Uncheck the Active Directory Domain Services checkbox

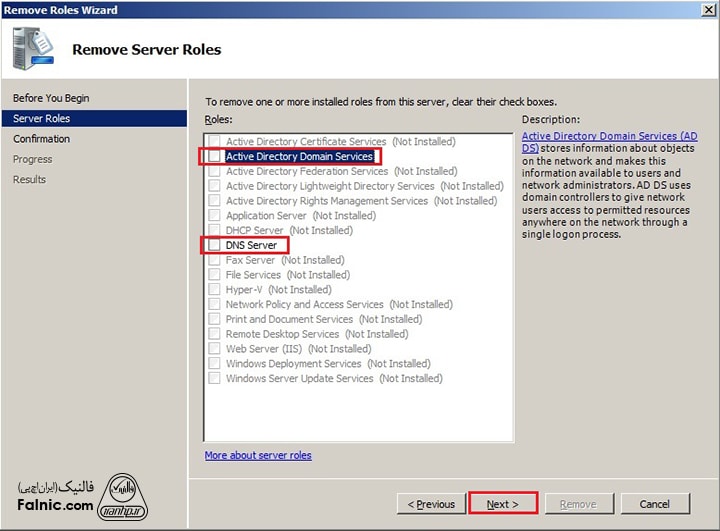click(214, 157)
